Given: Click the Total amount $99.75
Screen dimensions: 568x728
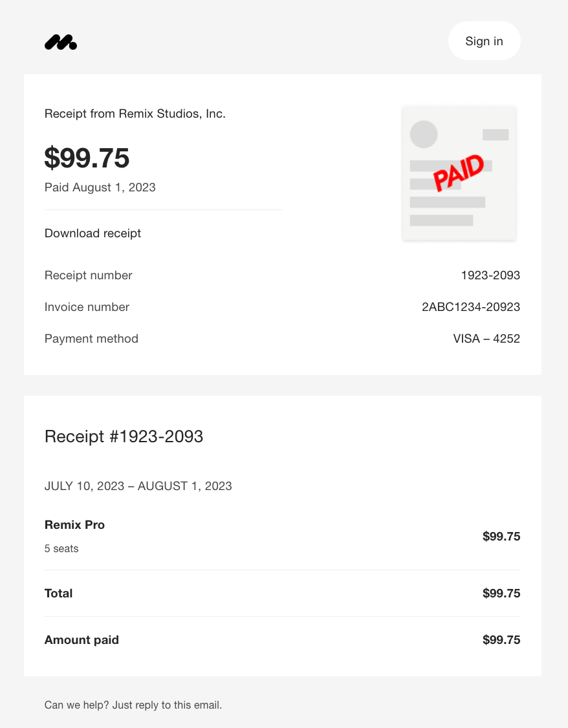Looking at the screenshot, I should (501, 594).
